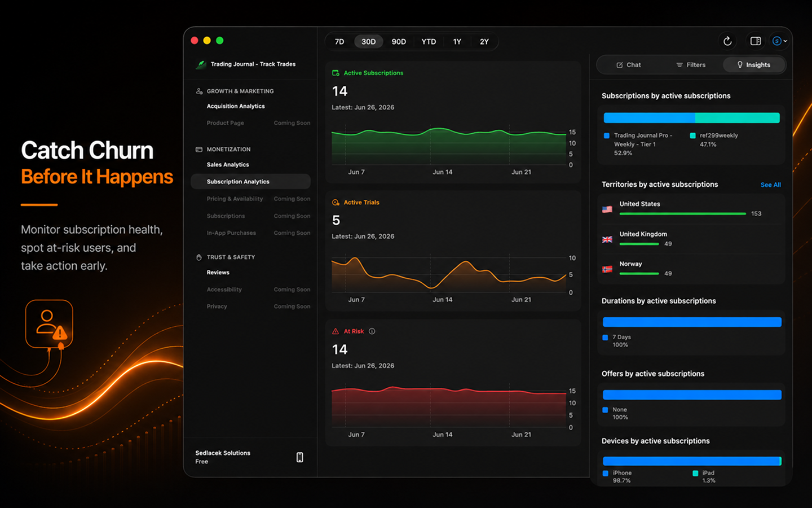
Task: Toggle the side panel layout icon
Action: click(756, 41)
